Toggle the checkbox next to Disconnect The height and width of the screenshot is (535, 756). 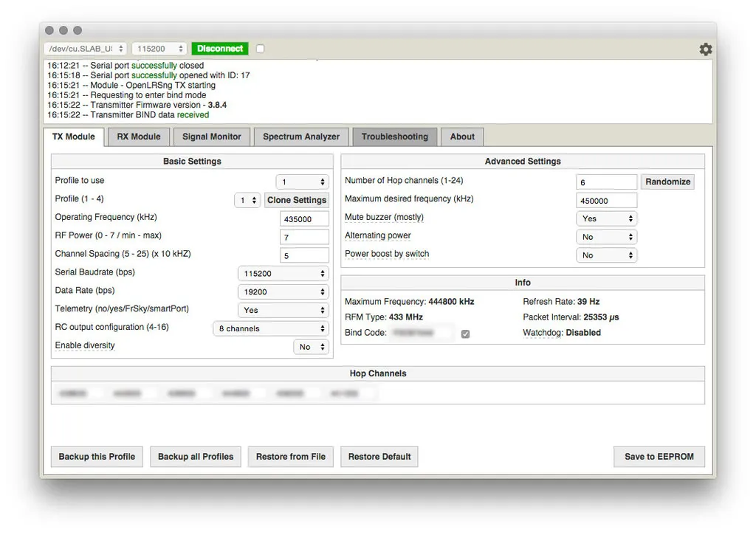(260, 49)
